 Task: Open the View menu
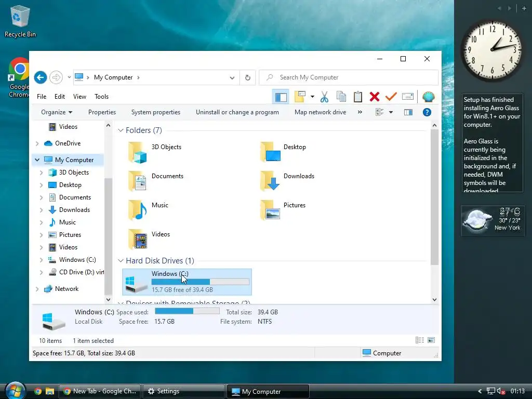click(79, 97)
